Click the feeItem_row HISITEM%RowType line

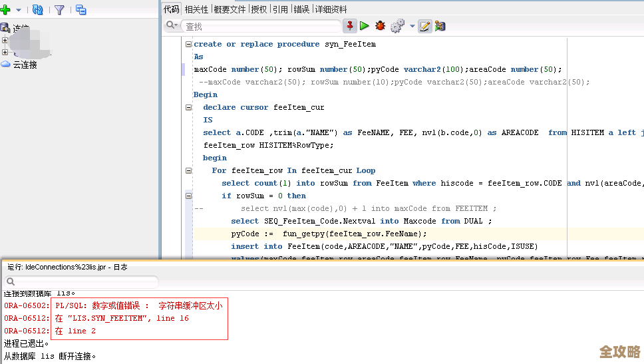coord(269,146)
